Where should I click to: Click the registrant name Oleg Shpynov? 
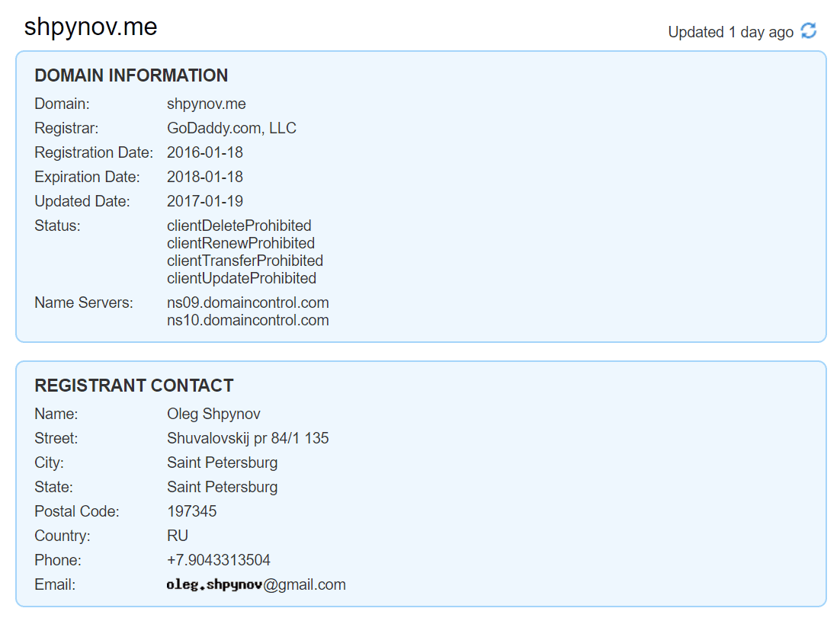[213, 414]
